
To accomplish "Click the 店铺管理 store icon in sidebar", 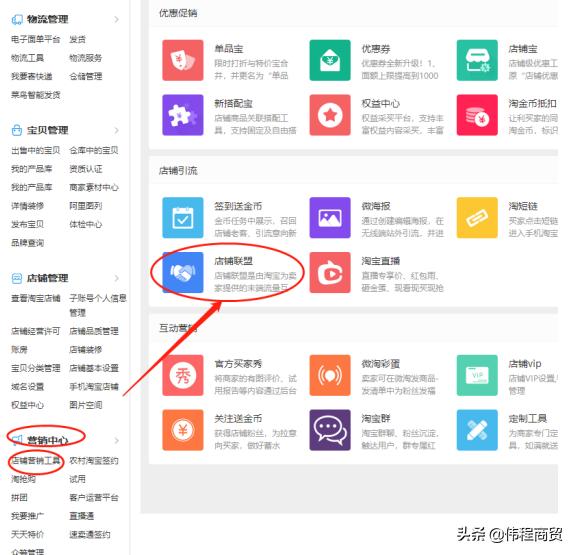I will 17,278.
